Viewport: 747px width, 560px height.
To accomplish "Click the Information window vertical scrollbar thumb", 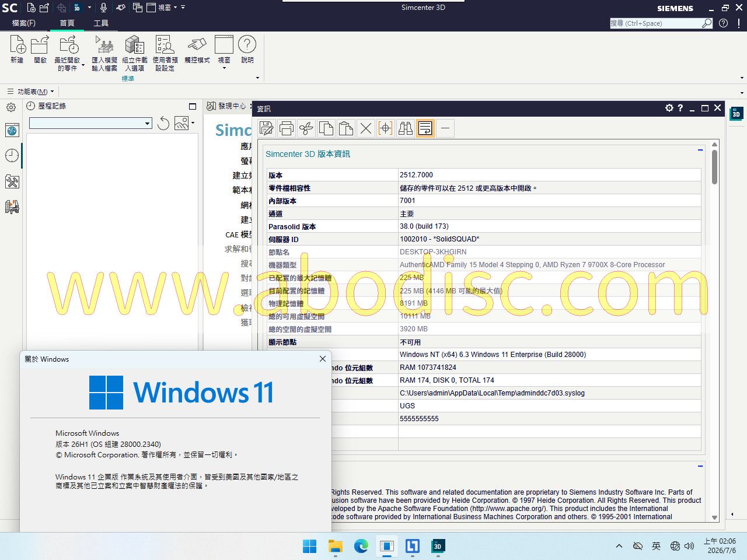I will pyautogui.click(x=715, y=167).
